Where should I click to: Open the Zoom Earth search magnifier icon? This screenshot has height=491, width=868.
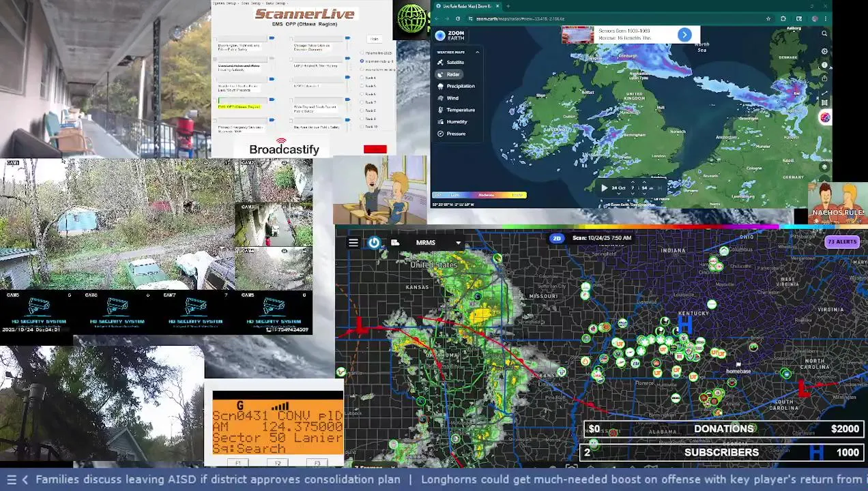(824, 33)
